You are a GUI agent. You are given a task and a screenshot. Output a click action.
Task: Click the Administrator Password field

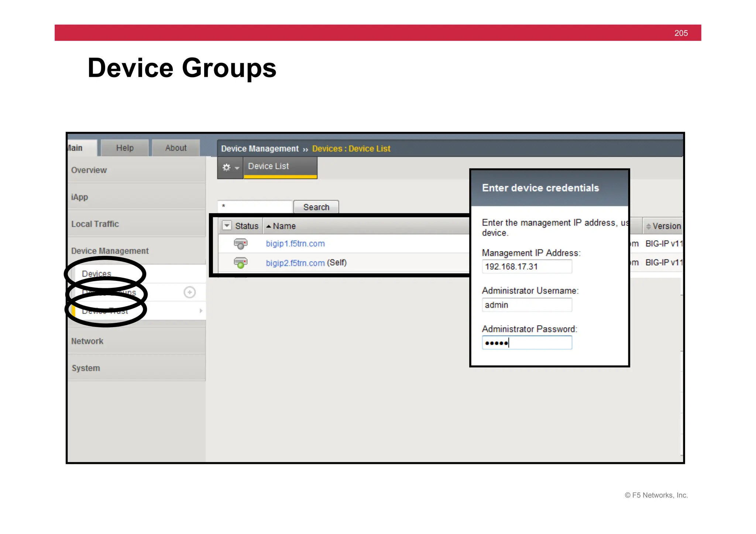click(527, 343)
